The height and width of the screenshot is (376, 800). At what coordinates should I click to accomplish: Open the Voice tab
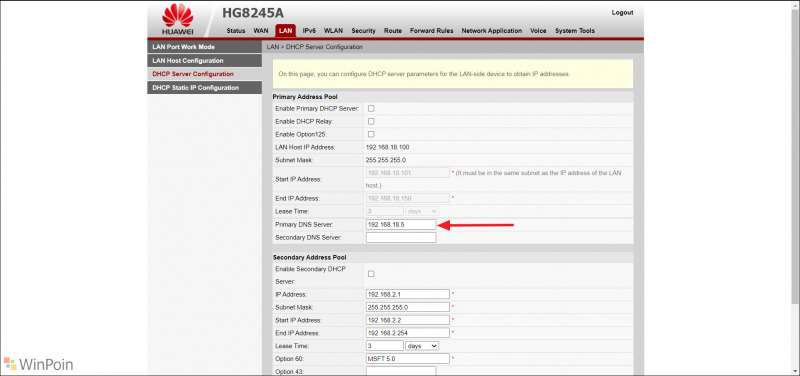click(x=538, y=31)
